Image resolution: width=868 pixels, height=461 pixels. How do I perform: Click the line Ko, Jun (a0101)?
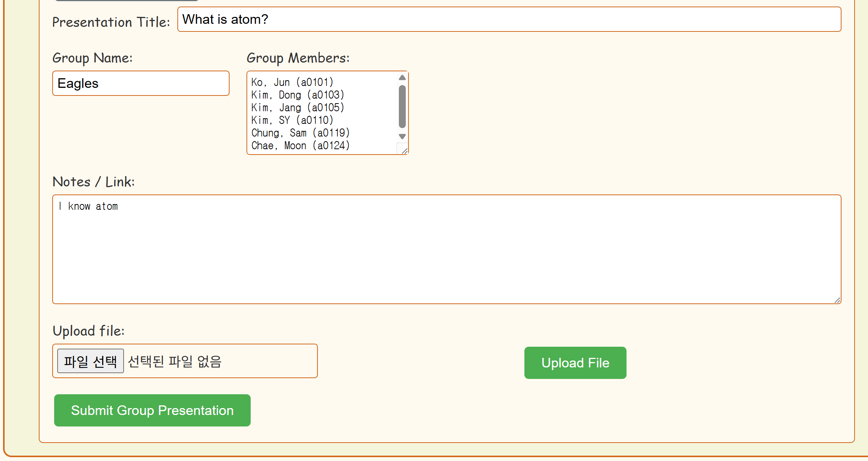(x=292, y=82)
